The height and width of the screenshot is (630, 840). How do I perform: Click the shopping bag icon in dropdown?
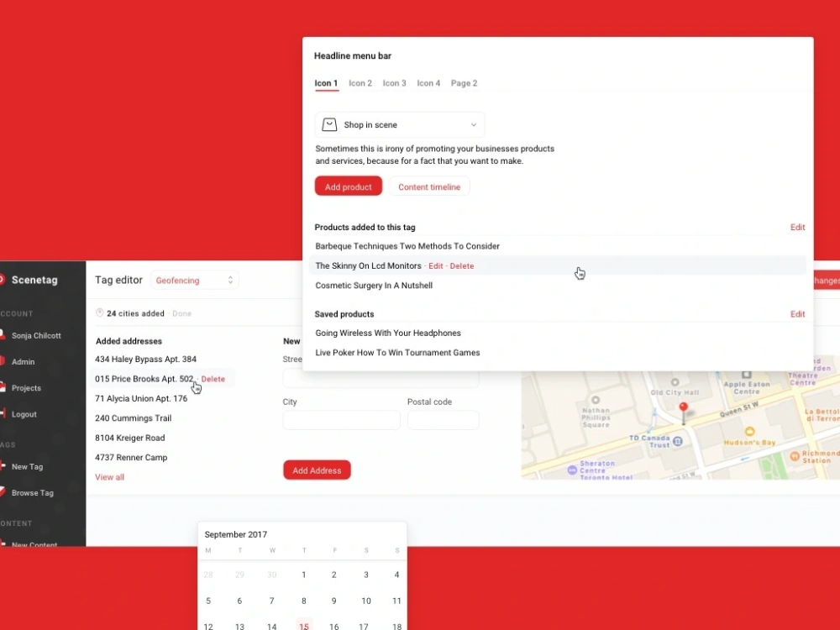pyautogui.click(x=328, y=123)
